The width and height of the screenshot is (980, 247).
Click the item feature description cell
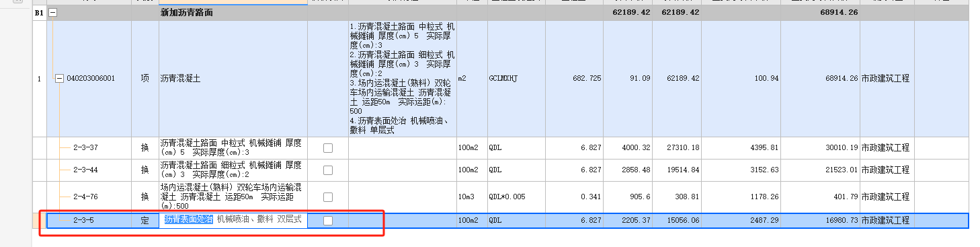coord(402,79)
